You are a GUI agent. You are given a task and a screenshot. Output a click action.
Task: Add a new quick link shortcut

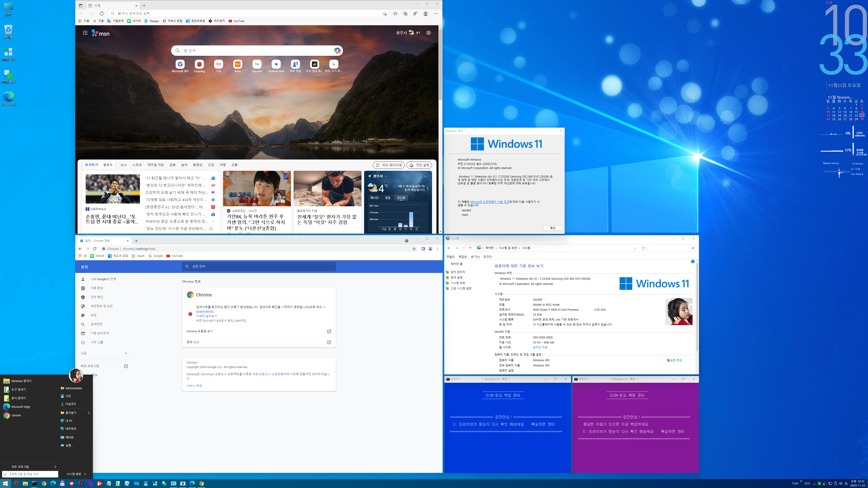[x=334, y=64]
